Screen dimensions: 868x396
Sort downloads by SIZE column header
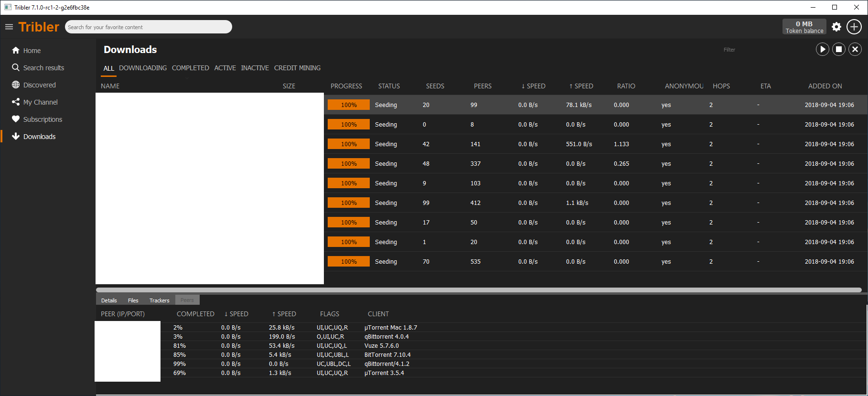pyautogui.click(x=289, y=86)
